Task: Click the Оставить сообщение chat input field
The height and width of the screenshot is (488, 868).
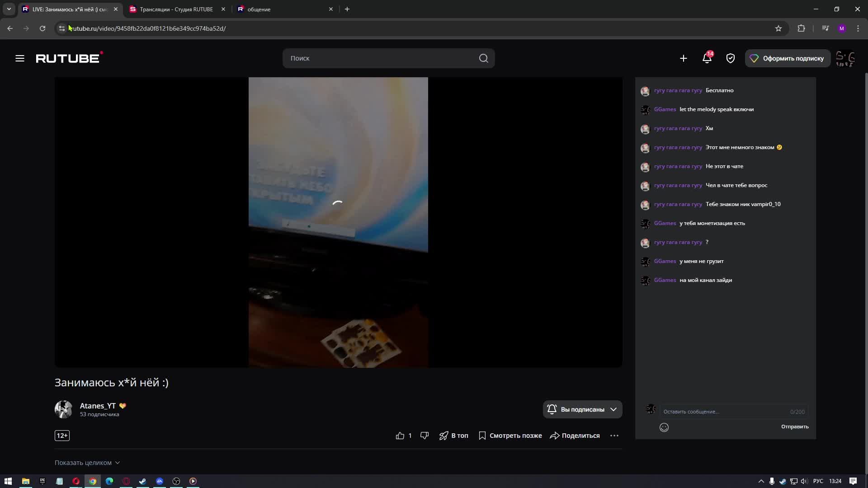Action: (x=723, y=412)
